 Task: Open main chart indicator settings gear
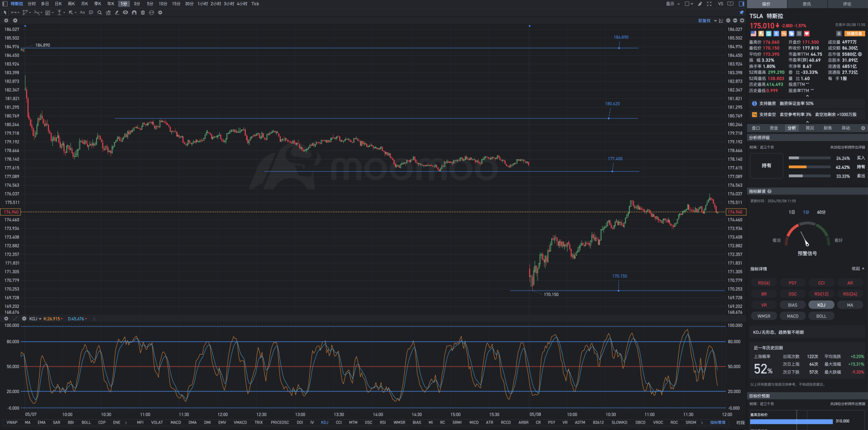[7, 21]
